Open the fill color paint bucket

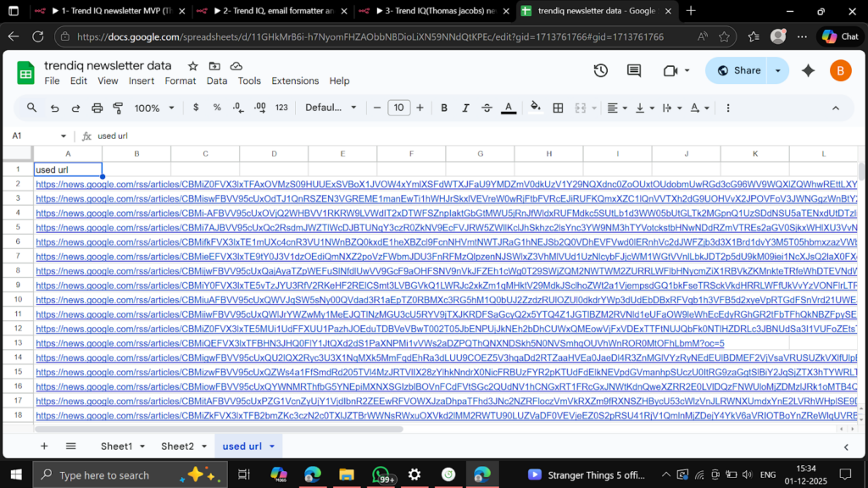(535, 108)
